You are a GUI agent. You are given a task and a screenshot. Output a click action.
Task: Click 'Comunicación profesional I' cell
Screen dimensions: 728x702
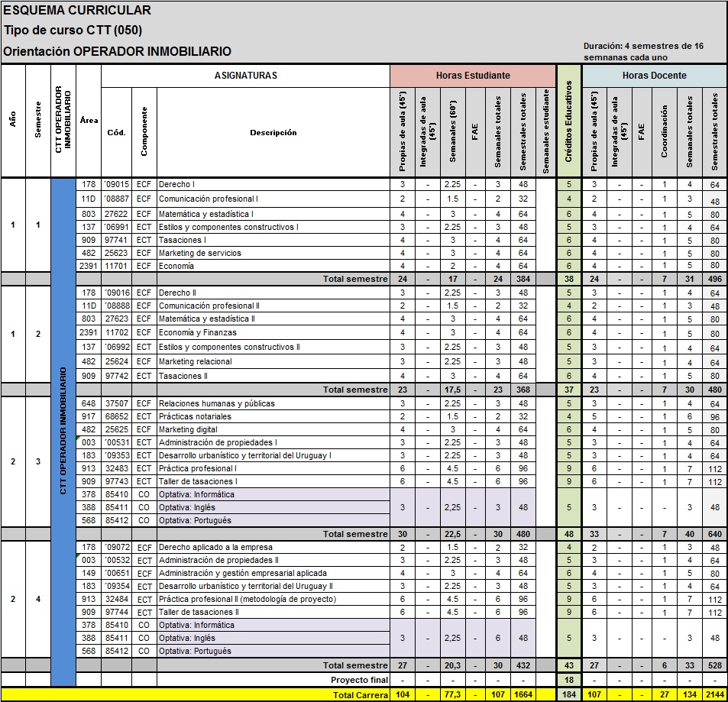coord(273,199)
